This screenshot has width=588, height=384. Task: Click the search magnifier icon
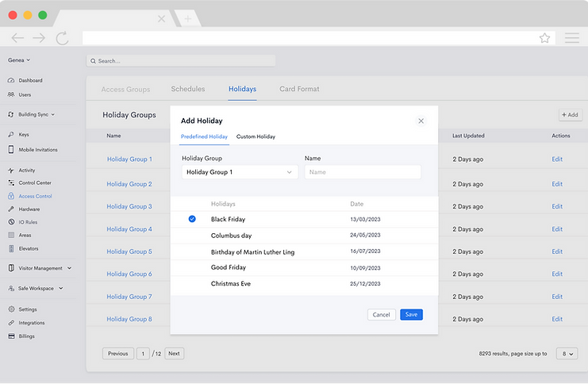pyautogui.click(x=93, y=61)
